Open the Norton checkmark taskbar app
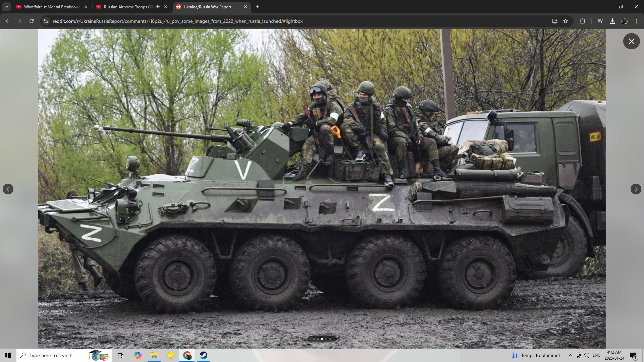 [x=171, y=355]
